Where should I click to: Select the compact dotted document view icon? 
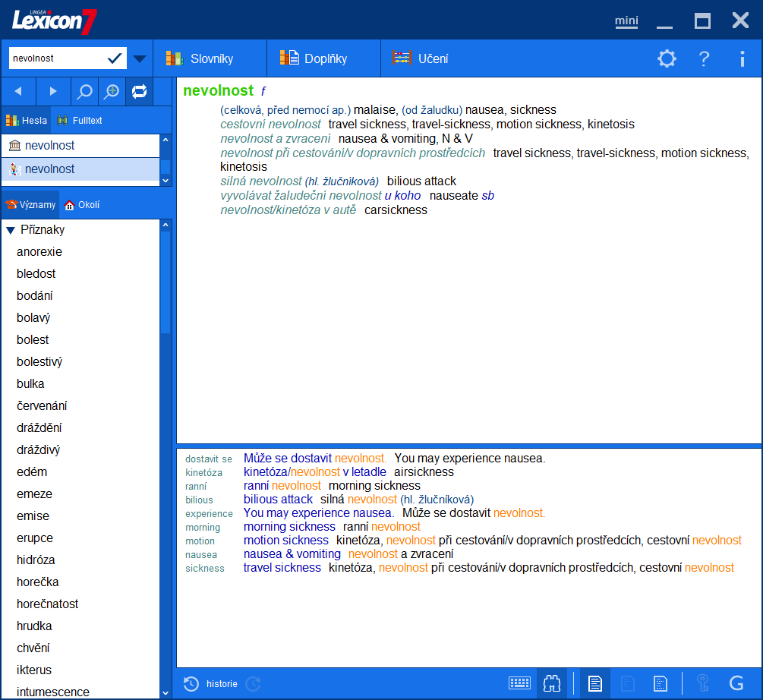tap(660, 683)
